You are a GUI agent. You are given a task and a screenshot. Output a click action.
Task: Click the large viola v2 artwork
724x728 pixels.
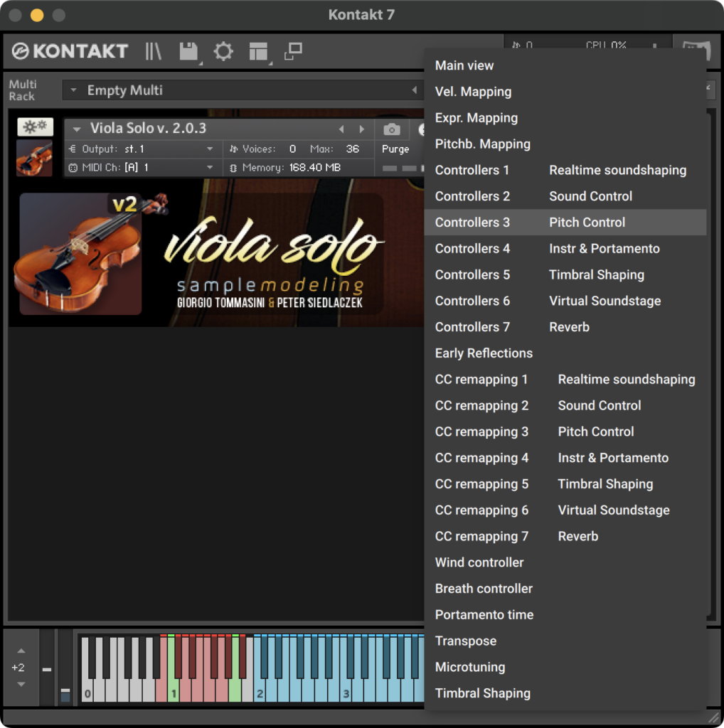(x=80, y=254)
